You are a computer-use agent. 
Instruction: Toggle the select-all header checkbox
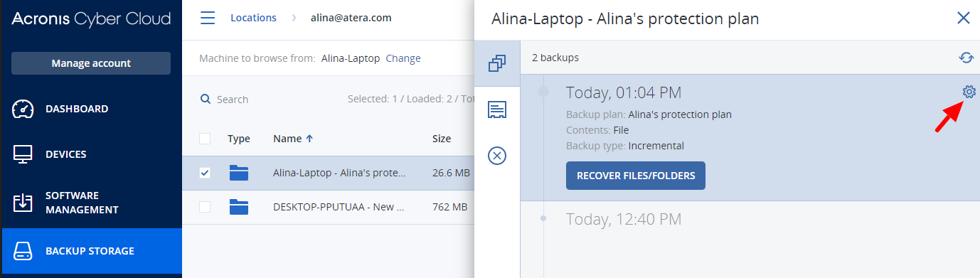pos(205,139)
